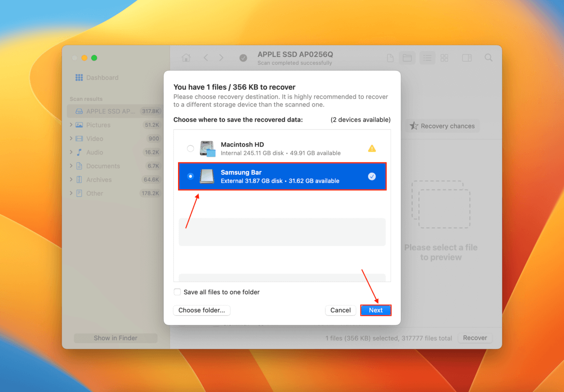Select the folder view icon
This screenshot has height=392, width=564.
[407, 58]
